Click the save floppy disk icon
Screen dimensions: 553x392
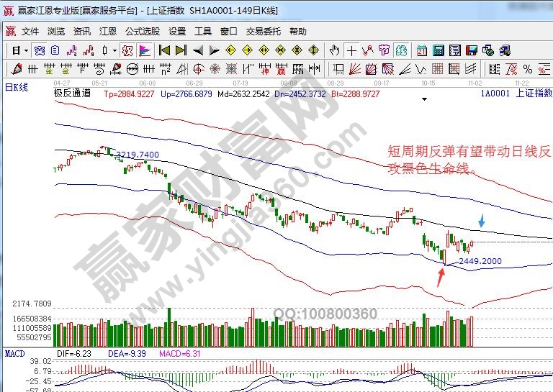point(472,50)
